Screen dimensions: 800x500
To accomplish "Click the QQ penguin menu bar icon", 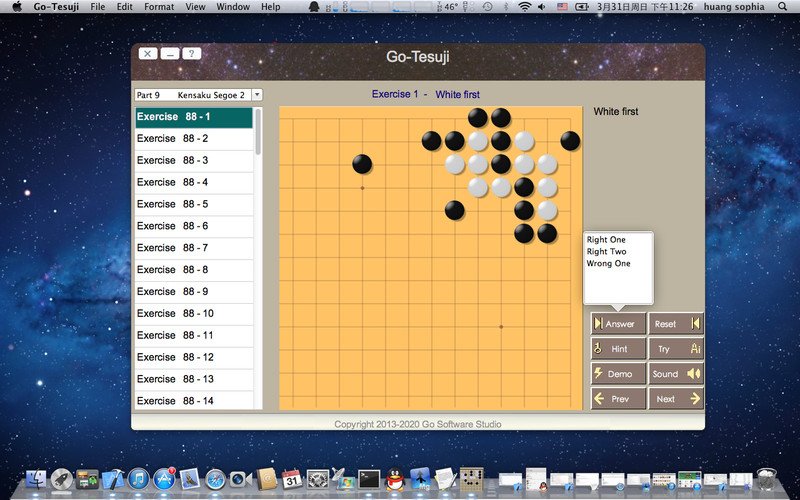I will click(x=315, y=7).
